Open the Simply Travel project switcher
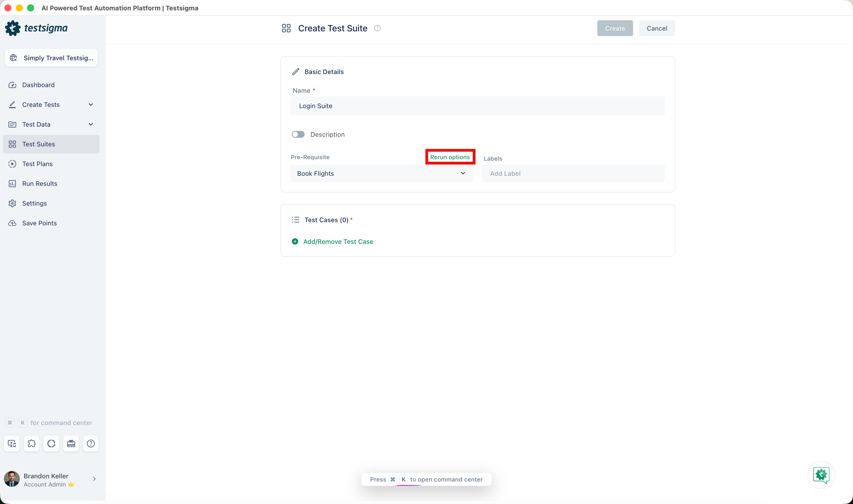This screenshot has height=504, width=853. pos(51,58)
